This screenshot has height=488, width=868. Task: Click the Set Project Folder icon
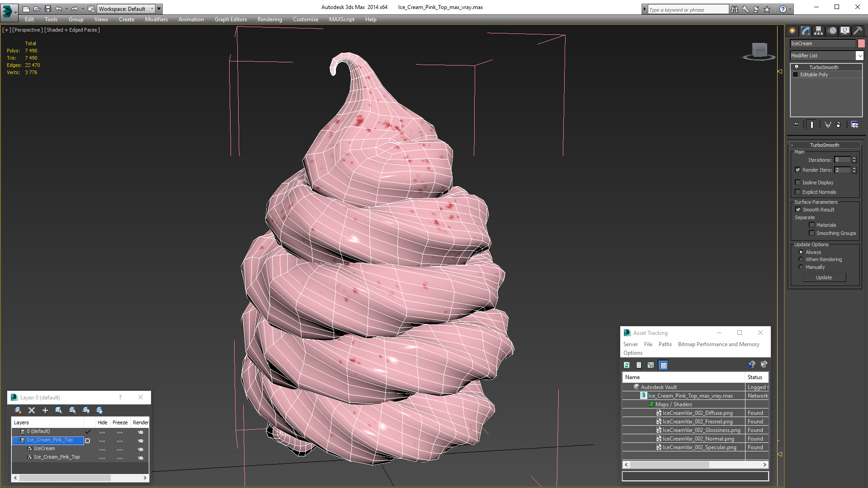[x=91, y=9]
